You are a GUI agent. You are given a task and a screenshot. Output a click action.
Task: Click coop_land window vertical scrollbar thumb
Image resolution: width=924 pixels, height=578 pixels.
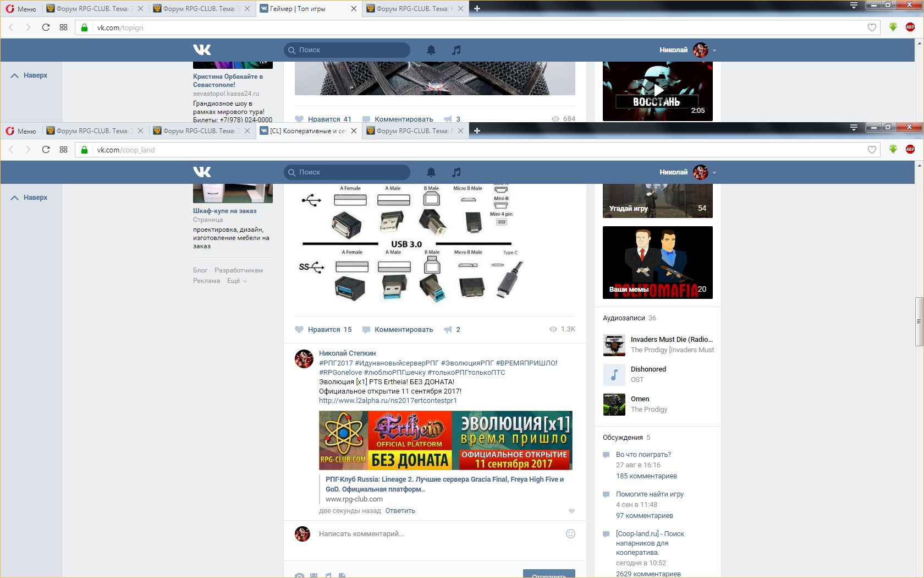coord(919,321)
